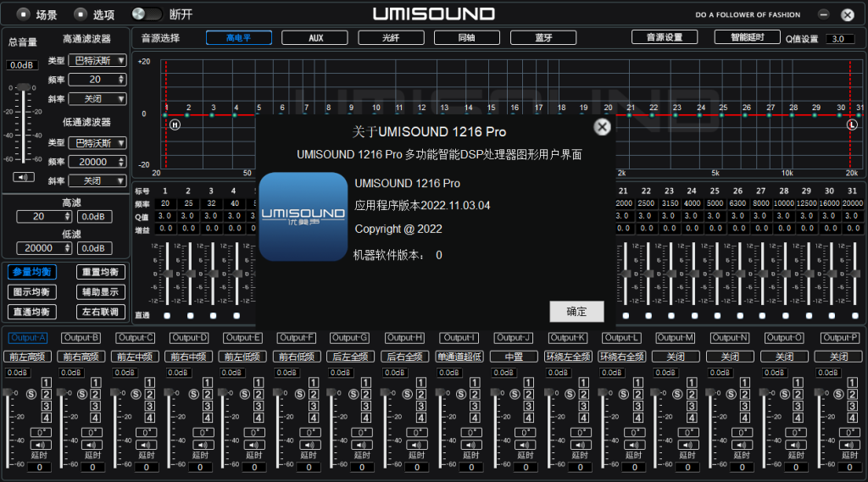The width and height of the screenshot is (868, 482).
Task: Solo the Output-P channel
Action: coord(838,394)
